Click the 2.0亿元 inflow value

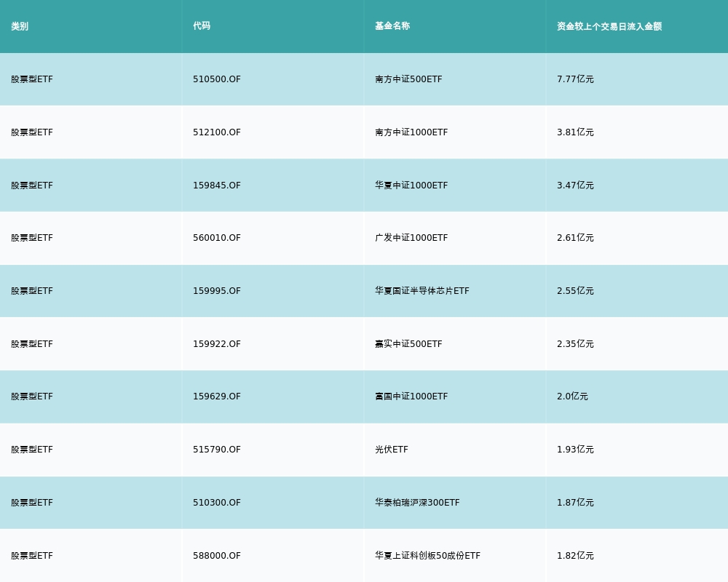(x=572, y=396)
